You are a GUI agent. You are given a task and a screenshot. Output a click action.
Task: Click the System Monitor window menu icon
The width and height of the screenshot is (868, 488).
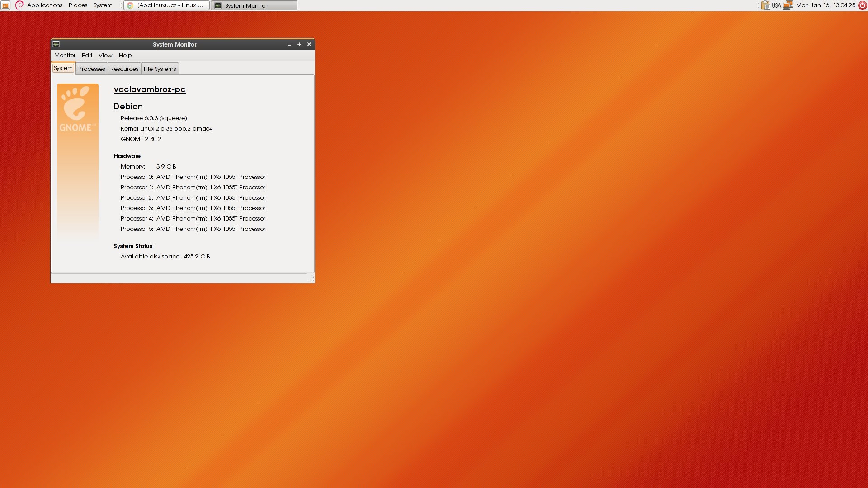click(56, 44)
